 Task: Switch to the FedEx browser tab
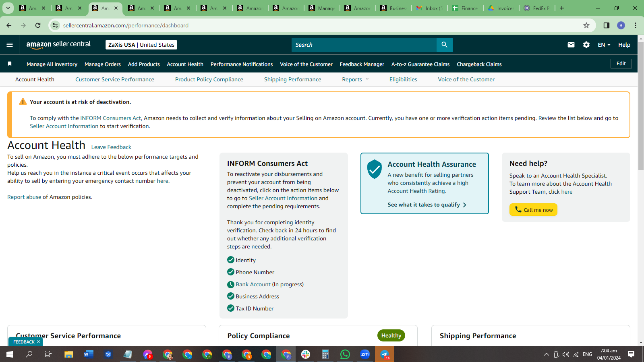(537, 8)
